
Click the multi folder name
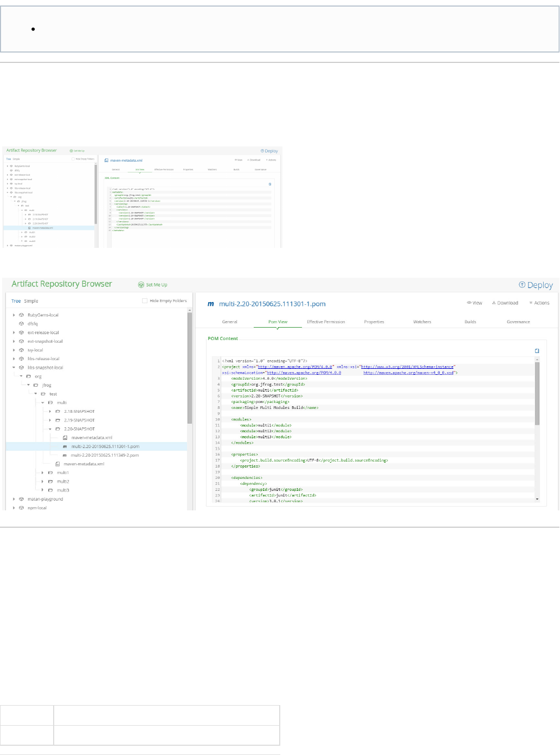click(62, 402)
